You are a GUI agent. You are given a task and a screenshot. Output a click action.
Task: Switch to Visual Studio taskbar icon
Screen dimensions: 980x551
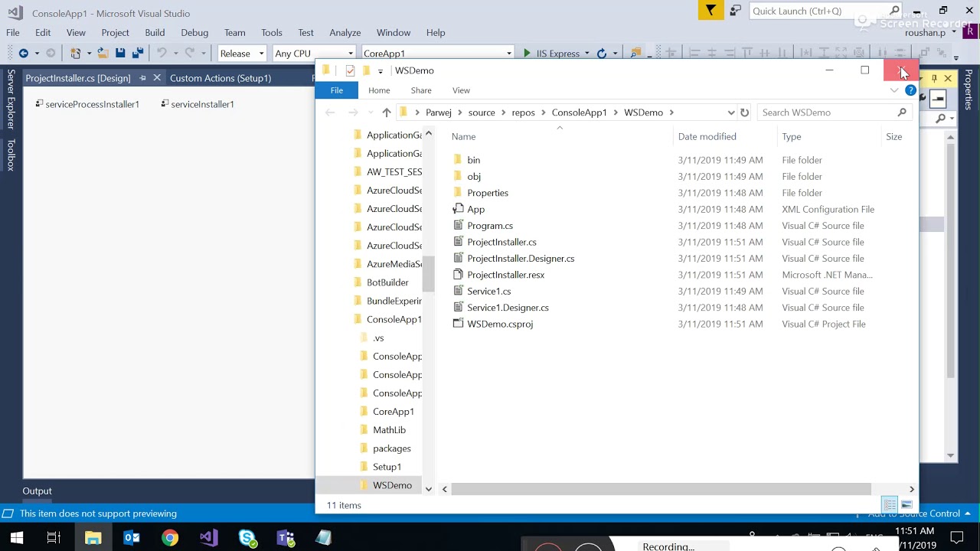pyautogui.click(x=208, y=538)
